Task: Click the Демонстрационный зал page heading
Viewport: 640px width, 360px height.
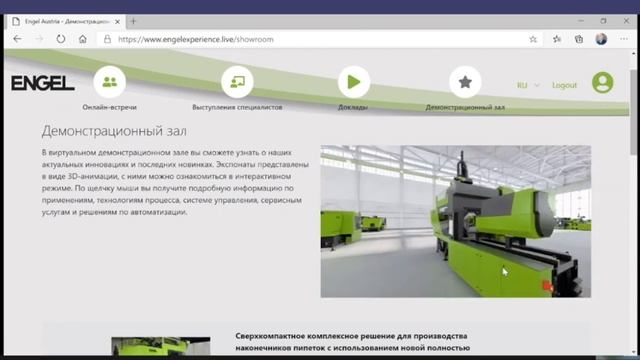Action: 114,131
